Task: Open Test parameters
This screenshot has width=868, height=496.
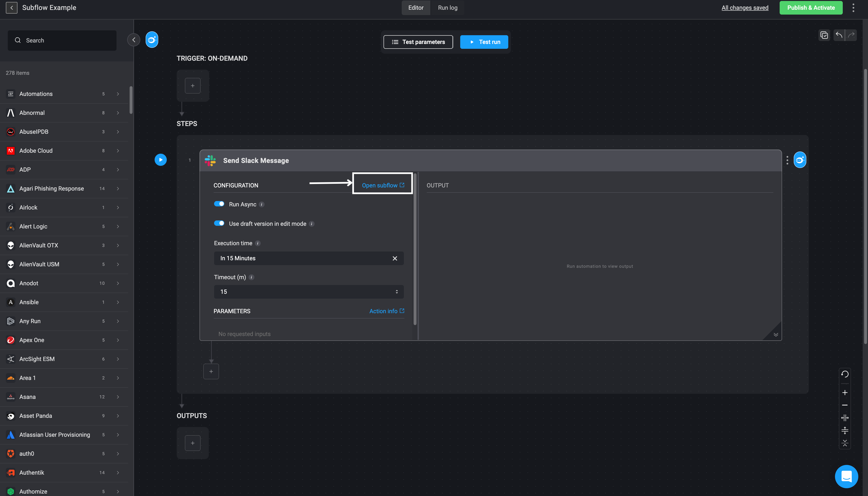Action: [x=418, y=42]
